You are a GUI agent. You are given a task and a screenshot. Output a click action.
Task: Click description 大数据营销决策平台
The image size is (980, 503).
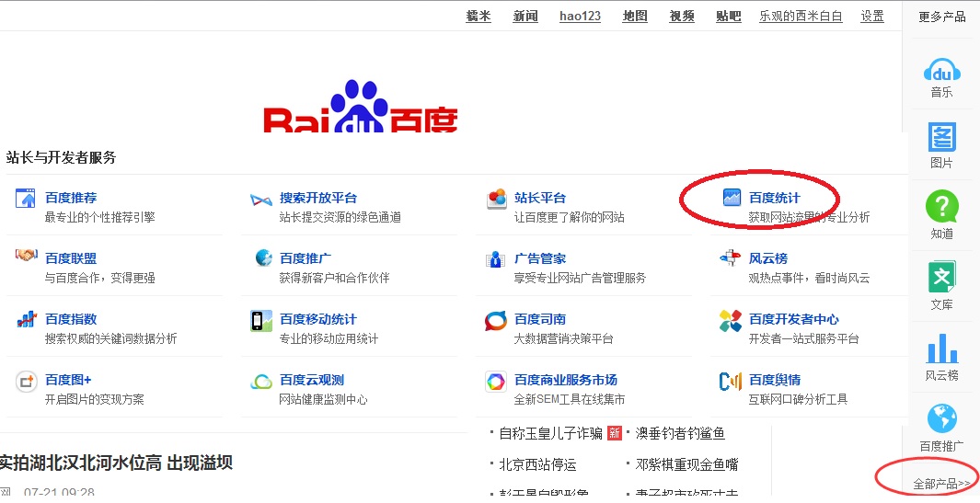point(563,338)
